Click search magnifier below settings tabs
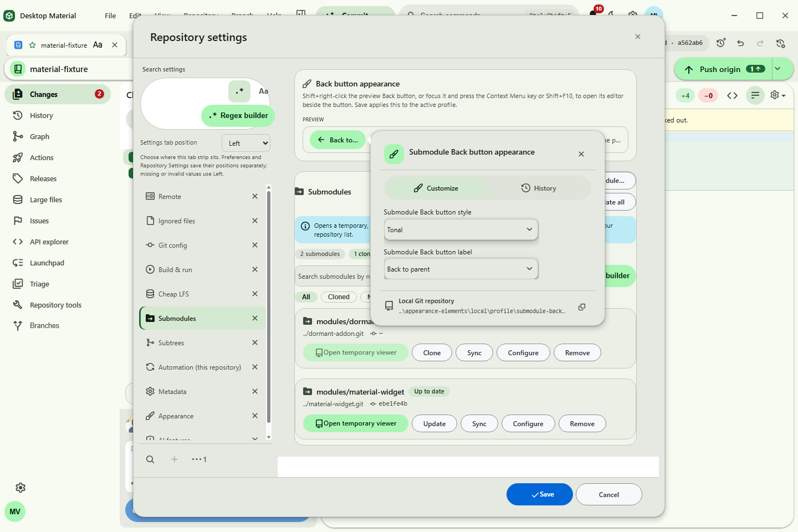This screenshot has height=532, width=798. (x=150, y=459)
